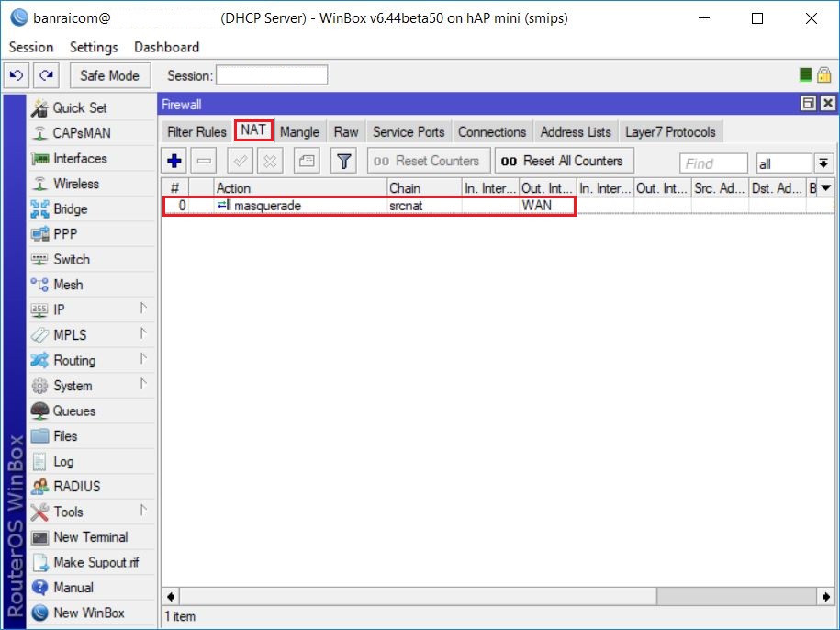
Task: Click the padlock icon in top toolbar
Action: [x=823, y=75]
